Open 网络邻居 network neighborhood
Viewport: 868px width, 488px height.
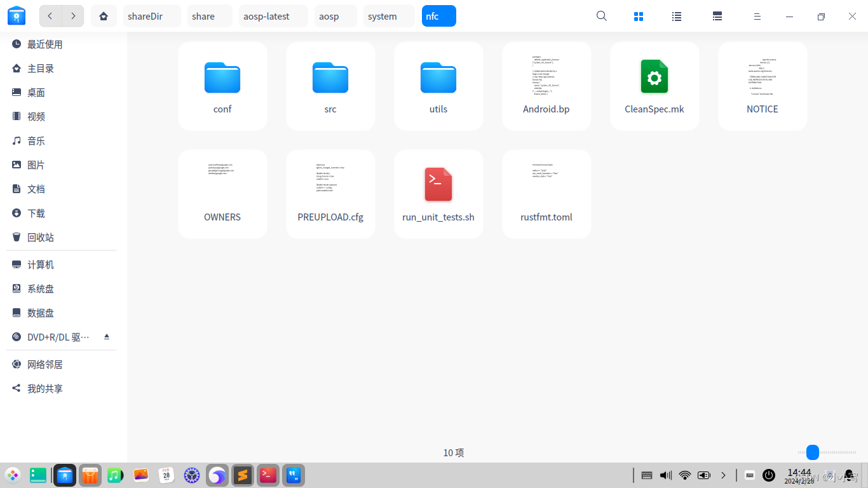tap(44, 364)
